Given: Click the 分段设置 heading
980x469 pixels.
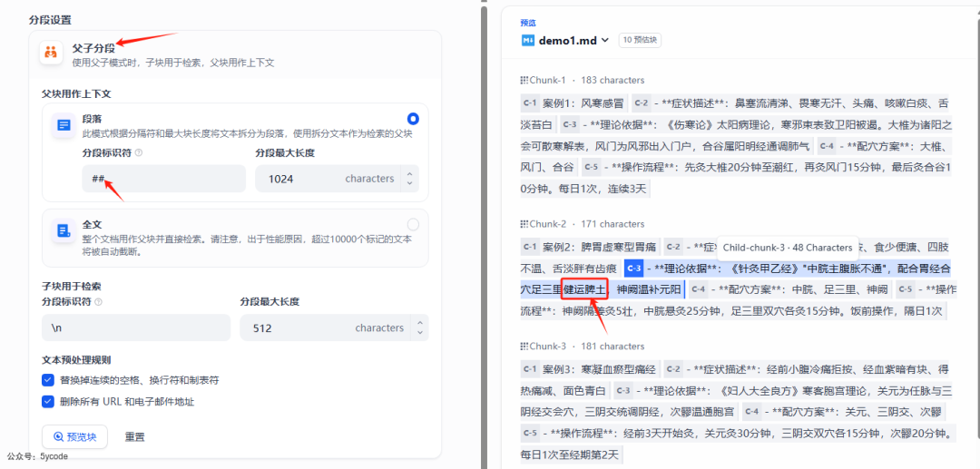Looking at the screenshot, I should [50, 19].
